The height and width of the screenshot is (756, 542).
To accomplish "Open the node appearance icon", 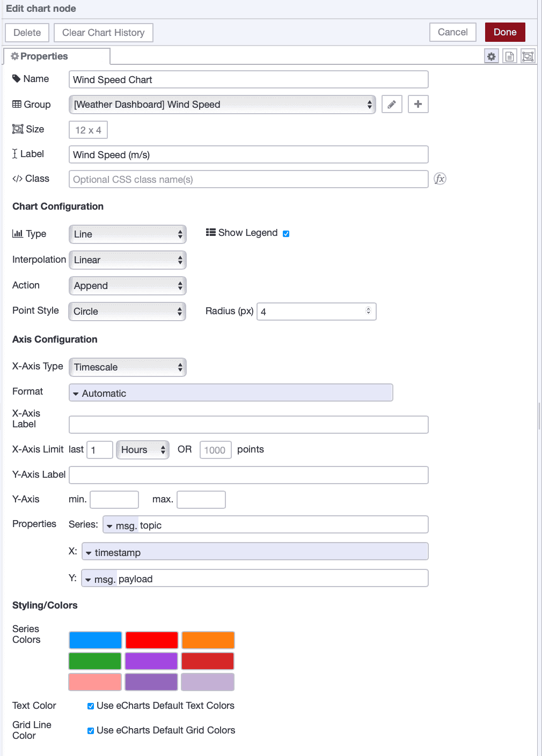I will pyautogui.click(x=528, y=56).
